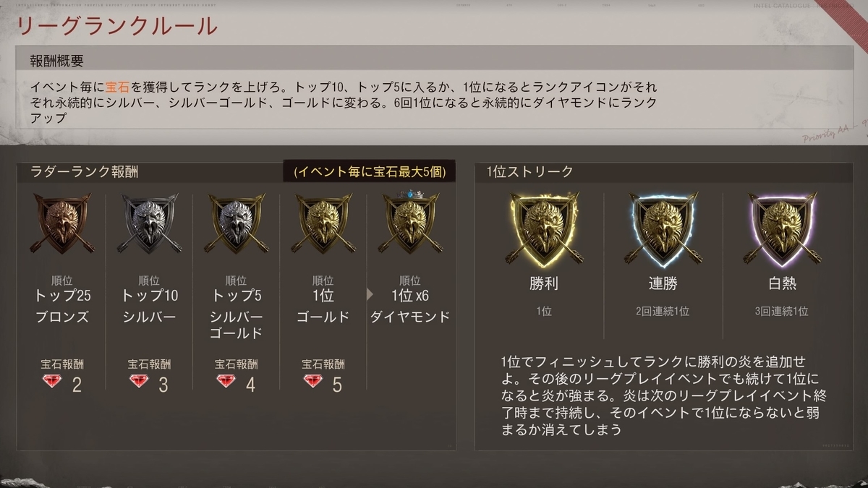Click the リーグランクルール page title
The image size is (868, 488).
[116, 25]
